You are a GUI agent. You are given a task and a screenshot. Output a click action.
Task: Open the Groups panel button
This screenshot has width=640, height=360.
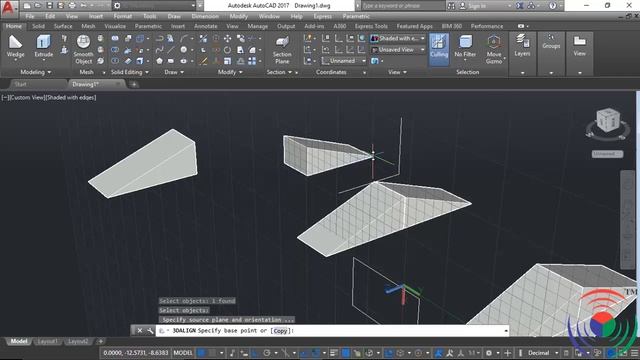pos(551,42)
